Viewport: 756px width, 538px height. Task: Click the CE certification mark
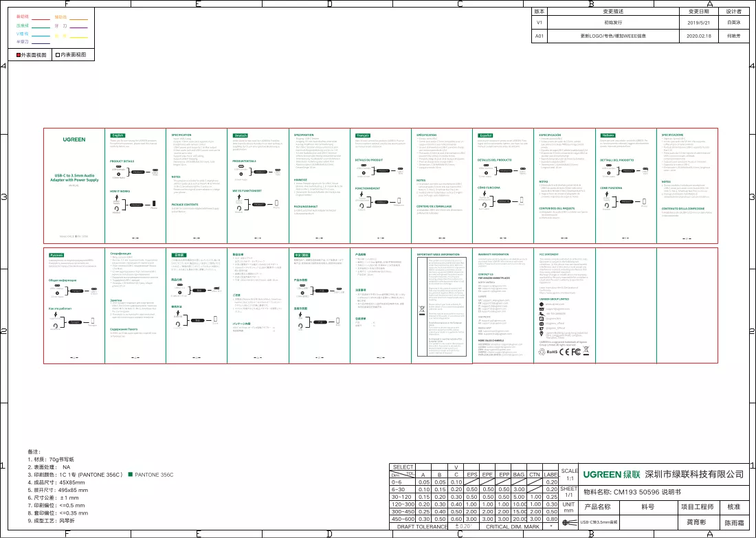[x=564, y=352]
